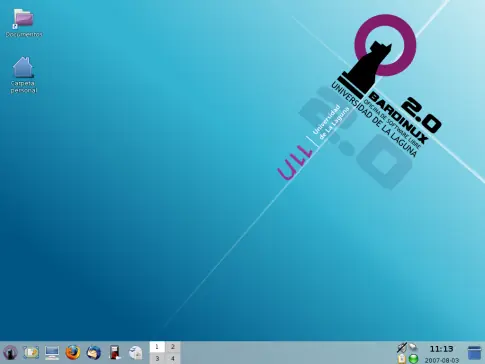The image size is (485, 364).
Task: Open the white document launcher in panel
Action: click(x=136, y=353)
